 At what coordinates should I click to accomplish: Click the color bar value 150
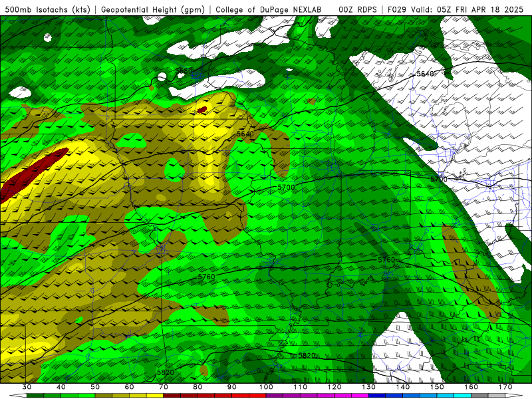click(x=437, y=387)
